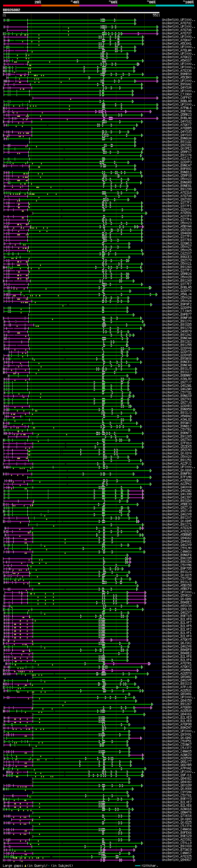Viewport: 197px width, 868px height.
Task: Click the =100char. scale legend
Action: tap(147, 866)
